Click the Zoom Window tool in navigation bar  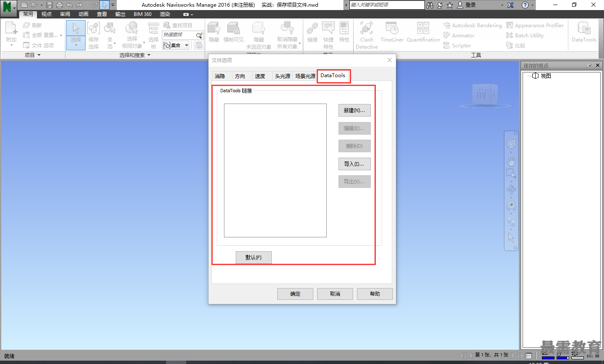[511, 174]
